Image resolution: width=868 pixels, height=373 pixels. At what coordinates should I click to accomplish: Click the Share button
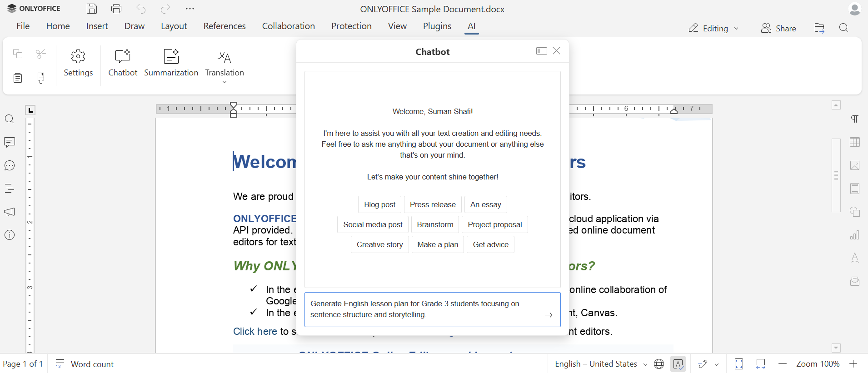tap(778, 28)
